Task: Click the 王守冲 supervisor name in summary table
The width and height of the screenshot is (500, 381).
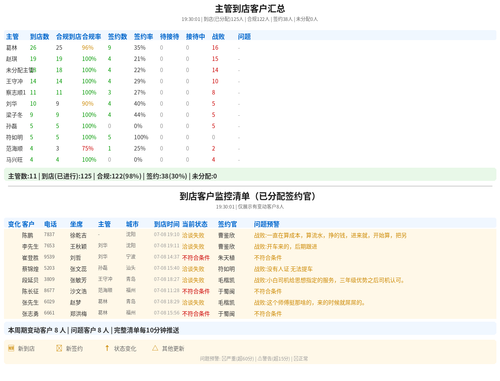Action: pos(14,81)
